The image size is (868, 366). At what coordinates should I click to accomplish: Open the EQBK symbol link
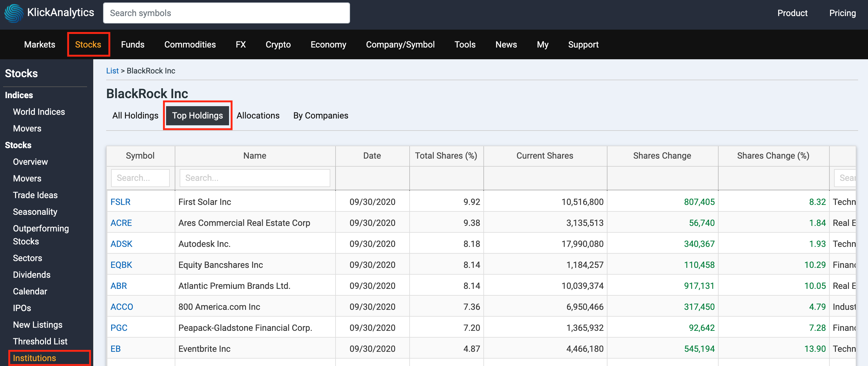click(121, 265)
